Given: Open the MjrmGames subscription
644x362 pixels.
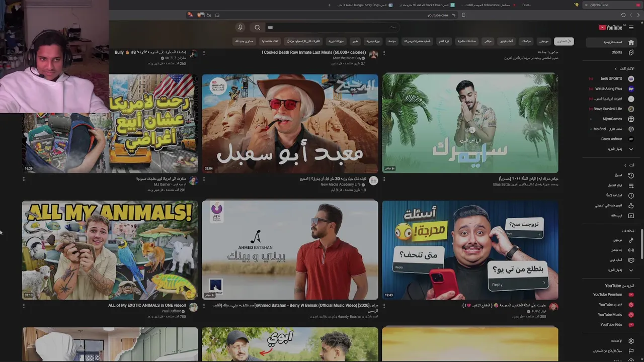Looking at the screenshot, I should [611, 119].
